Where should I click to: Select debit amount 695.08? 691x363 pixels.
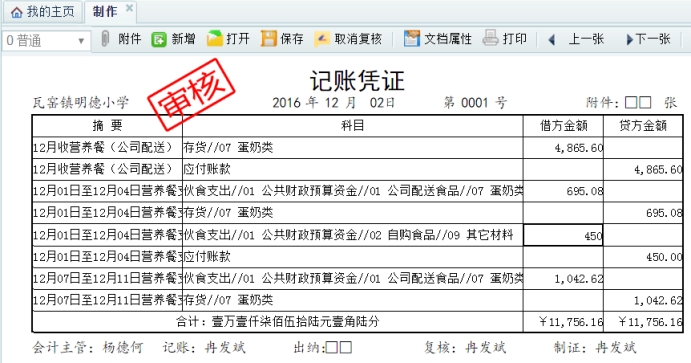tap(563, 191)
